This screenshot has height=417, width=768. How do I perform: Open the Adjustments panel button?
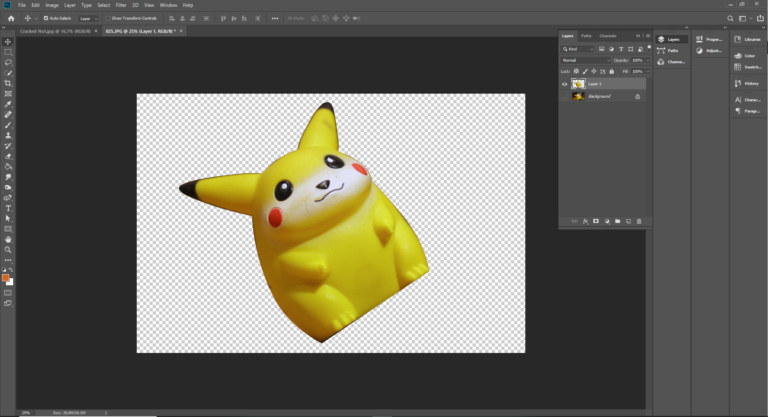tap(710, 50)
